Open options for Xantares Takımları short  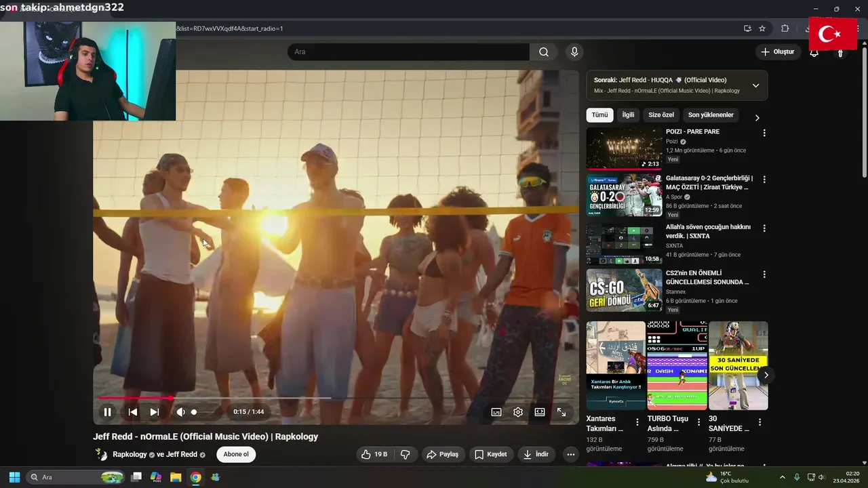tap(637, 422)
